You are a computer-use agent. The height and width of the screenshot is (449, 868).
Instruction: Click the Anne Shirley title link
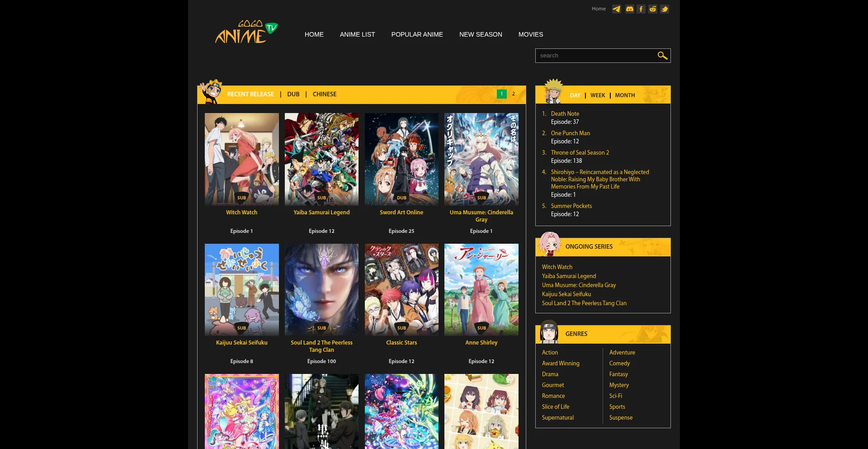pos(481,343)
